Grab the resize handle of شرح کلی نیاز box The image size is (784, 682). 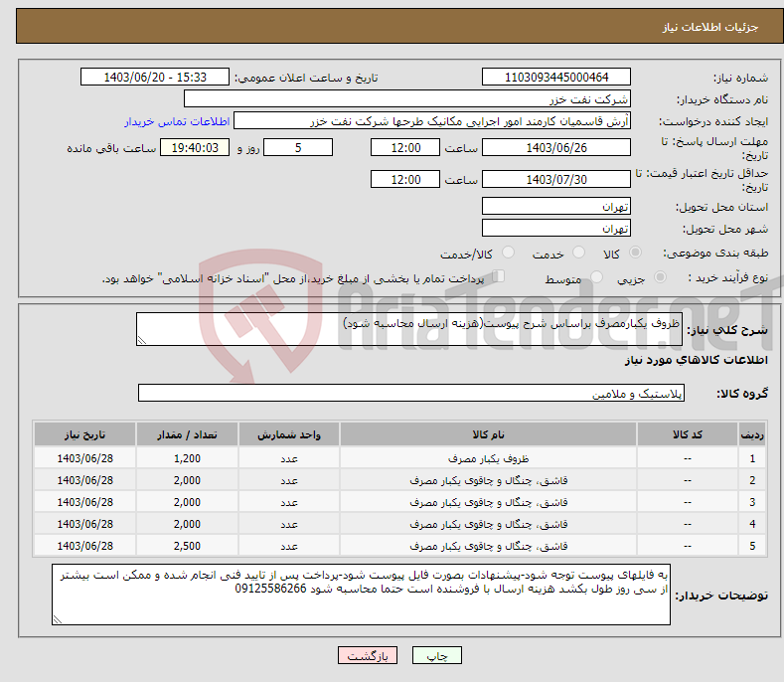pos(142,340)
